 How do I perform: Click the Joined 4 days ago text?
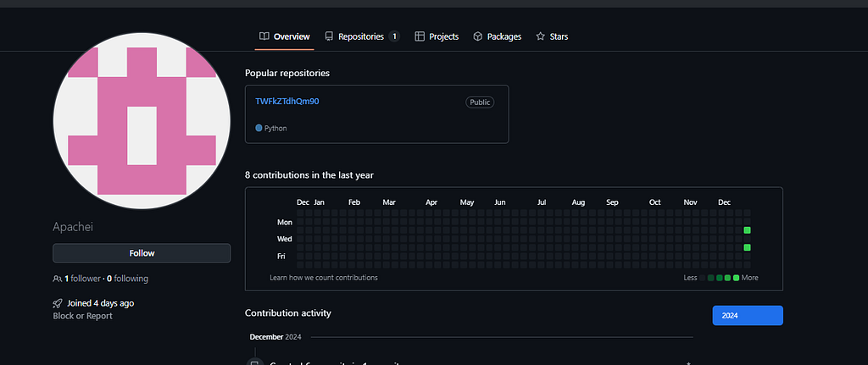[101, 303]
